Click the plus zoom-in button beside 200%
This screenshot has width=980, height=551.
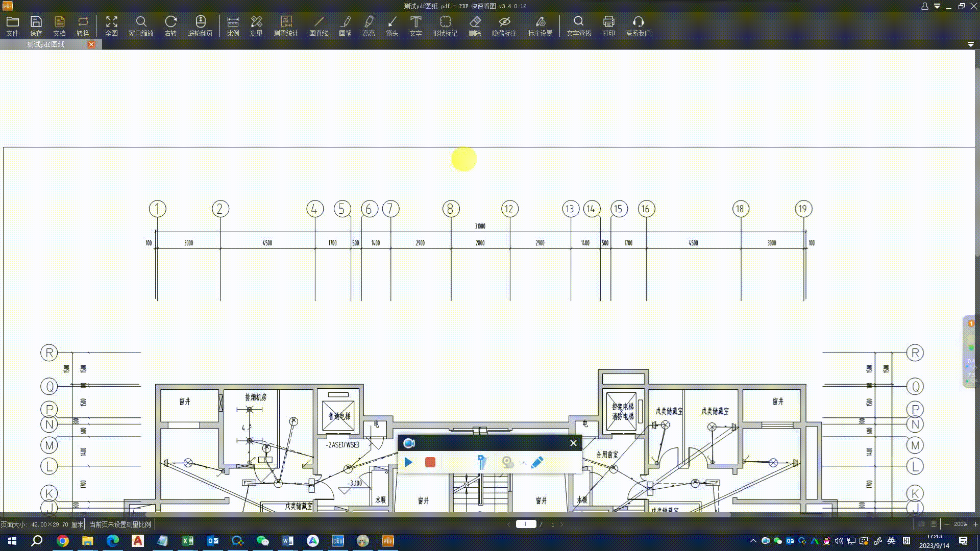click(975, 524)
